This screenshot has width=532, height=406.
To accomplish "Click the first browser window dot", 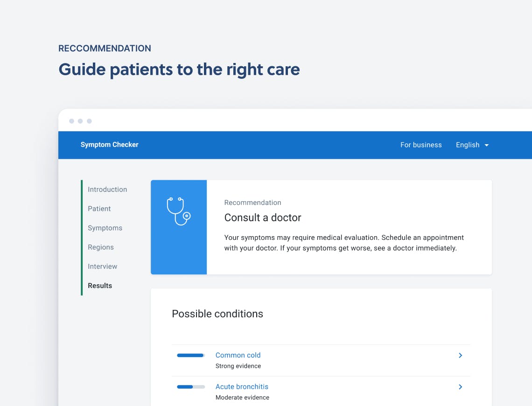I will click(71, 121).
